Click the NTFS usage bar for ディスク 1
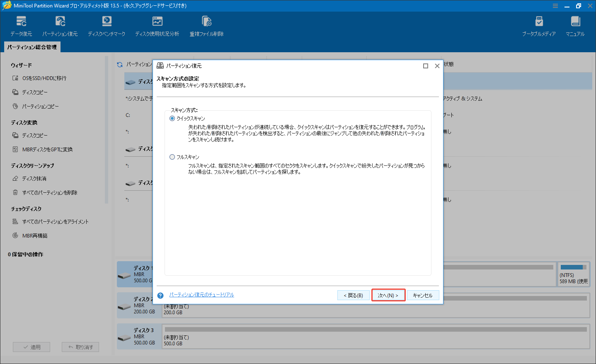Viewport: 596px width, 364px height. click(x=574, y=268)
